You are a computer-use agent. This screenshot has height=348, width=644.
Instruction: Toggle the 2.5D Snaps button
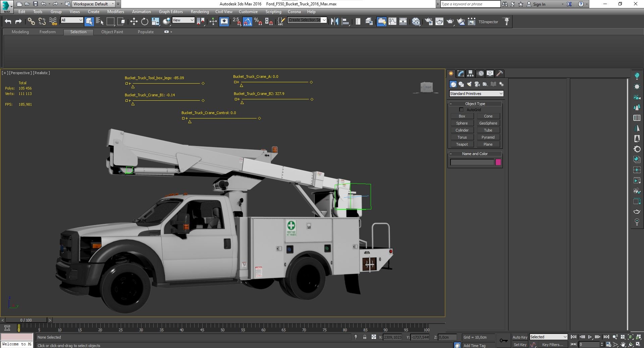[x=236, y=22]
